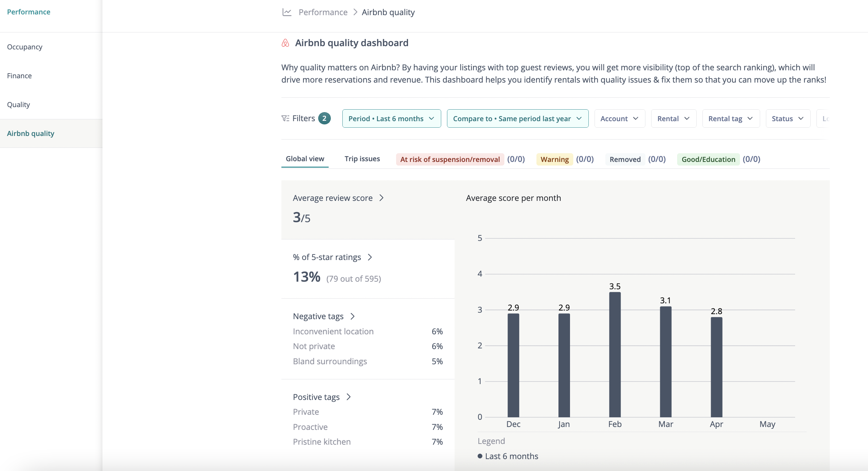Click the Average score per month title

513,198
